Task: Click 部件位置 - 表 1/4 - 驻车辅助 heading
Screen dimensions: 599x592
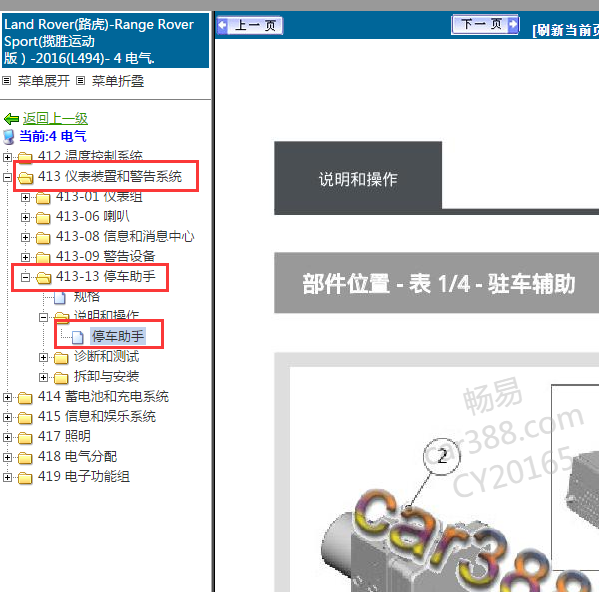Action: click(x=439, y=284)
